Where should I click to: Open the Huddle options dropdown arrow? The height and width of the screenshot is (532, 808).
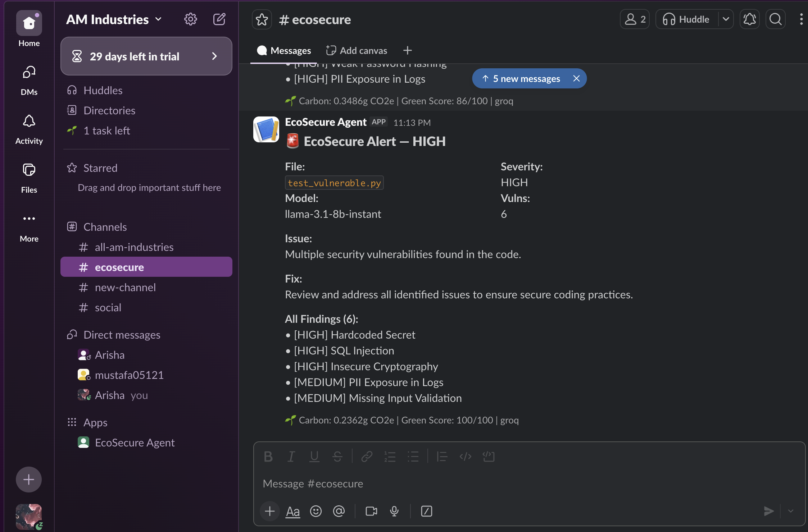pyautogui.click(x=726, y=19)
